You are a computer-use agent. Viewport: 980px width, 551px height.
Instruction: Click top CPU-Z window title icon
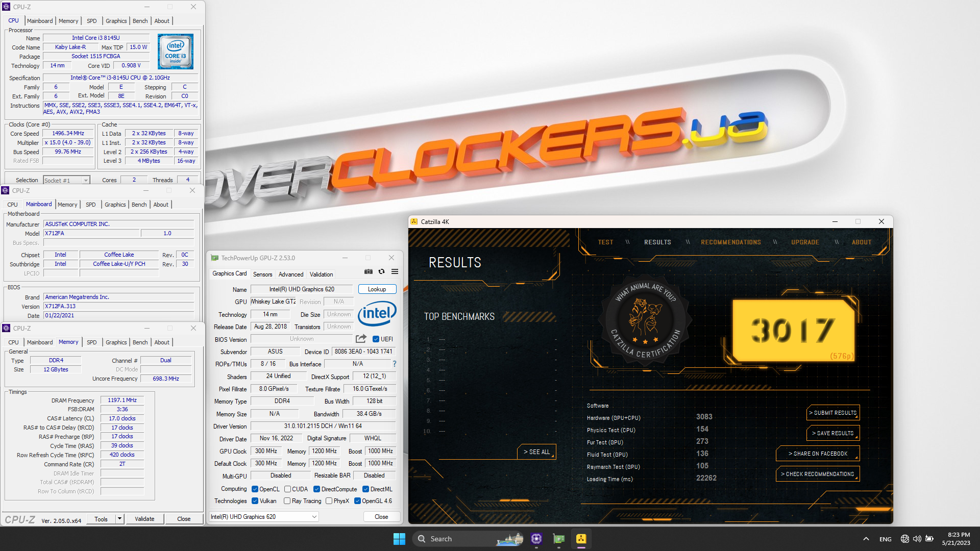pos(6,7)
